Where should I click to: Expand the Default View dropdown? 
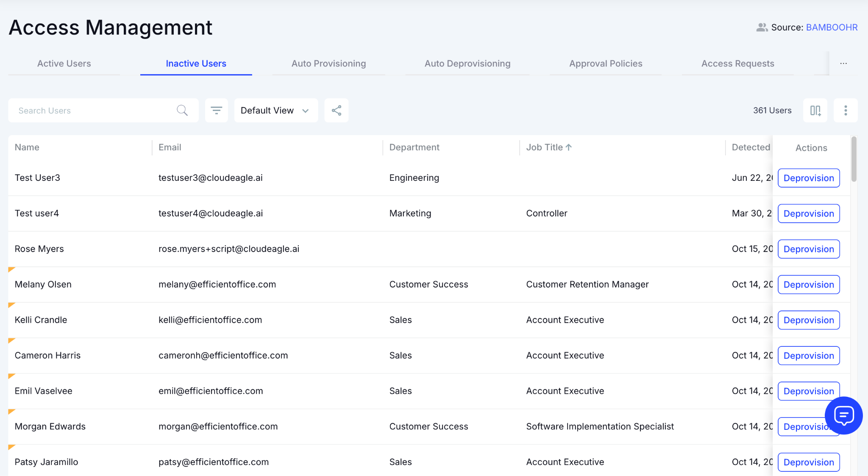tap(275, 111)
